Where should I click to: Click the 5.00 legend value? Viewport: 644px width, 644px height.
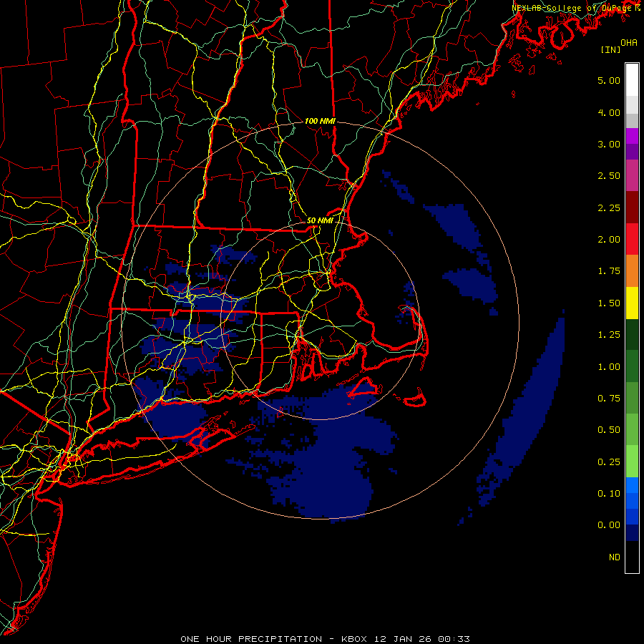pyautogui.click(x=609, y=80)
